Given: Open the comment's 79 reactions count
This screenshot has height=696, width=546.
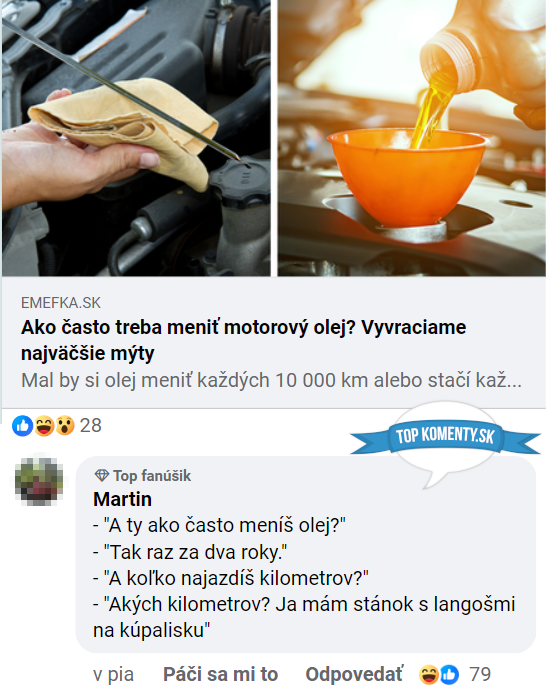Looking at the screenshot, I should click(x=480, y=675).
